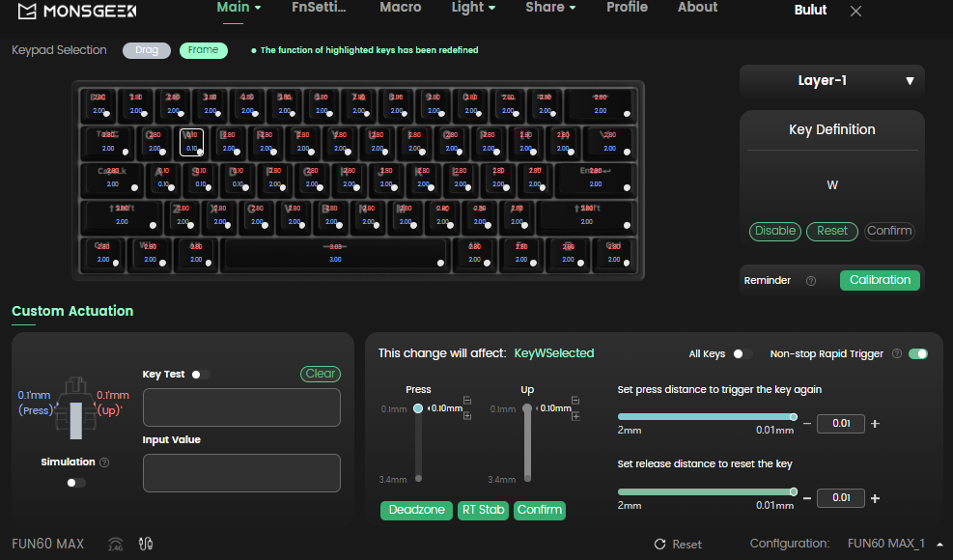Click Reset in Key Definition panel
This screenshot has width=953, height=560.
pos(832,231)
